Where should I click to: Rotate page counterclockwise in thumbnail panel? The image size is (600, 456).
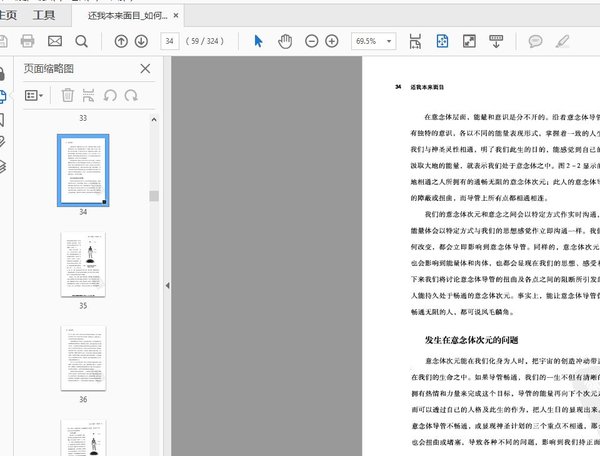pos(109,95)
